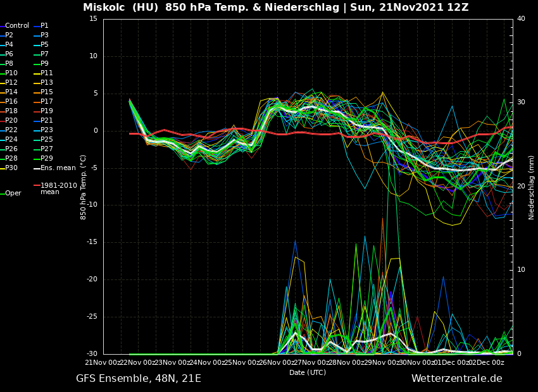Click the Control legend entry
Image resolution: width=538 pixels, height=392 pixels.
(x=16, y=26)
